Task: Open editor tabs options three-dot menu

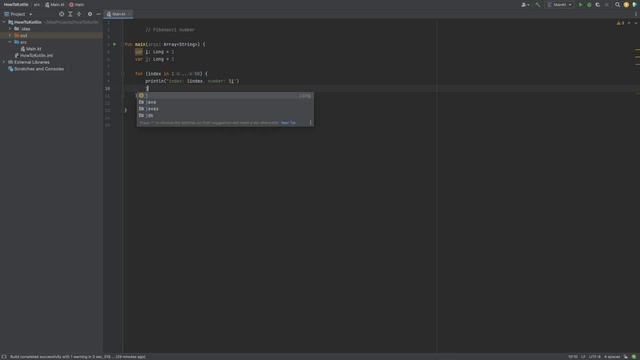Action: [x=636, y=14]
